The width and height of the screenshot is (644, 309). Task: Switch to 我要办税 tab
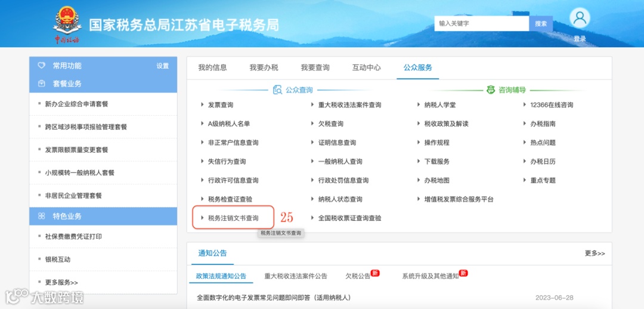coord(264,68)
